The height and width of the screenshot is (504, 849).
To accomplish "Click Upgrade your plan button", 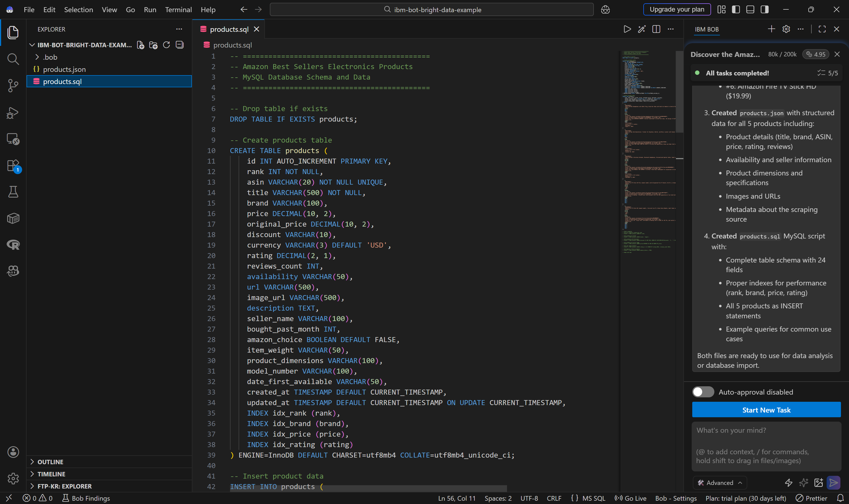I will 677,9.
